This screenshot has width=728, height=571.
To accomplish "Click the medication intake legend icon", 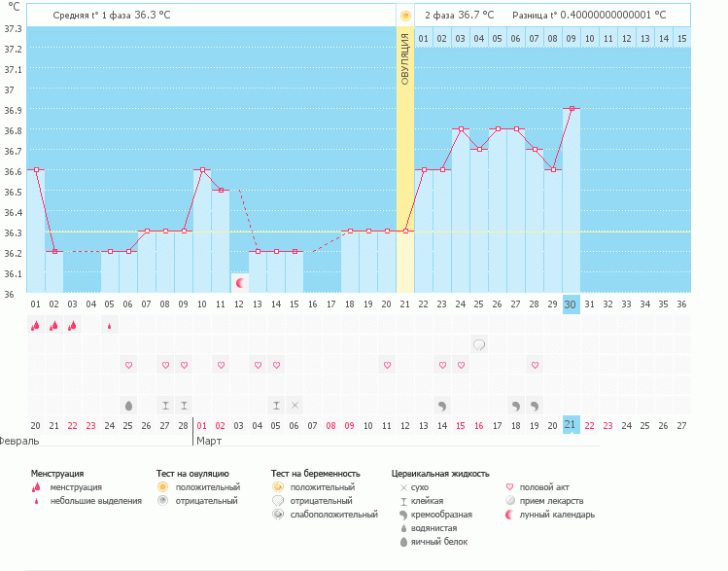I will tap(510, 501).
